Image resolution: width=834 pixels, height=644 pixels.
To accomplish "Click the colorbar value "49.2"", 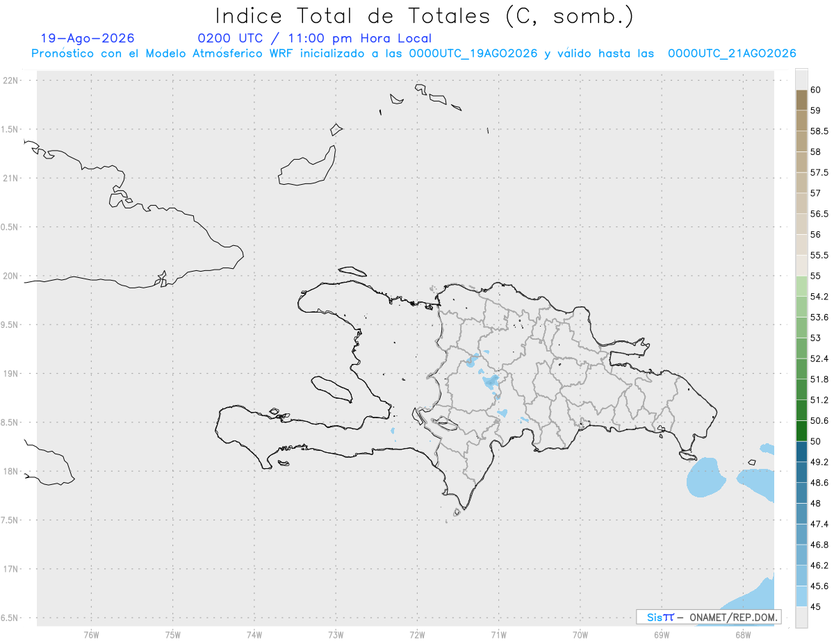I will tap(819, 462).
